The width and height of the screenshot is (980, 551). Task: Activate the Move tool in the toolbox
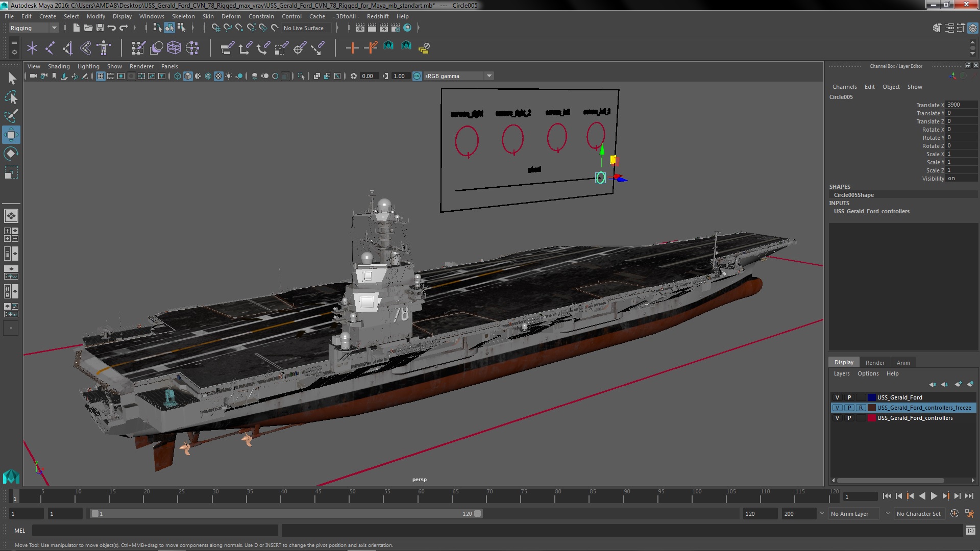[x=11, y=135]
